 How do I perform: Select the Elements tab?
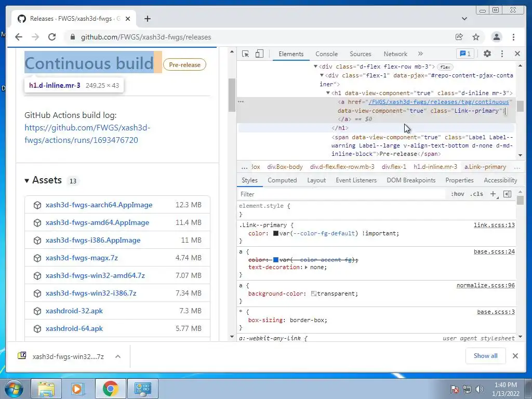click(x=291, y=54)
